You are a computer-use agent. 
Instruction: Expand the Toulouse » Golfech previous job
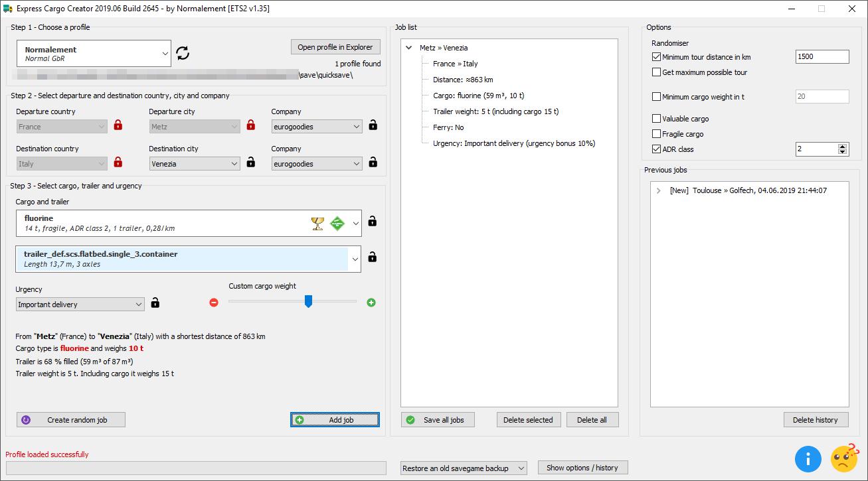click(658, 191)
